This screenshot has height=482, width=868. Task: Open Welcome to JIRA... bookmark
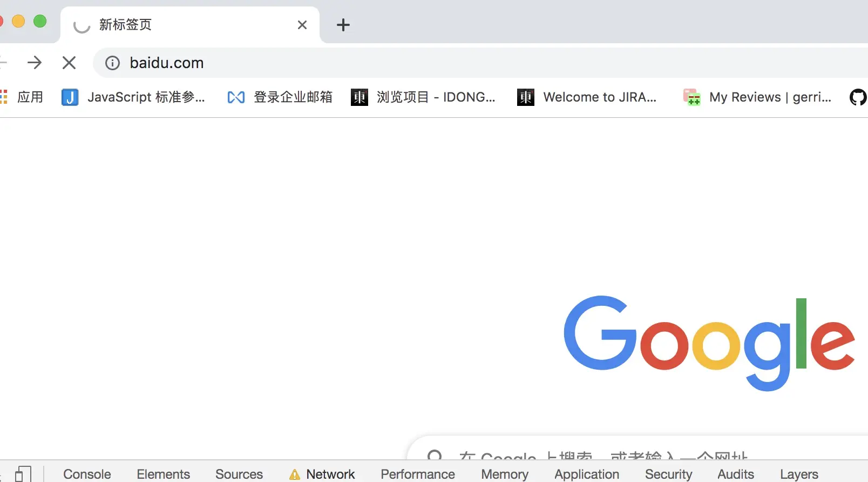587,97
